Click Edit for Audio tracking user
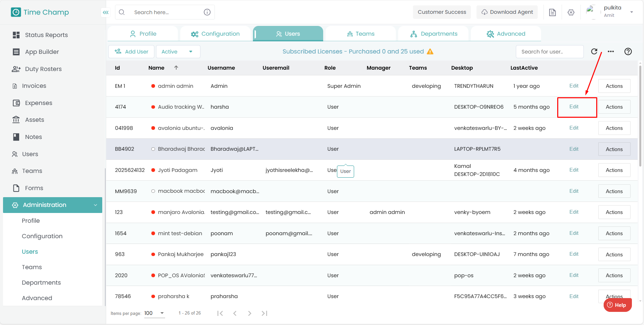Screen dimensions: 644x325 pos(574,107)
